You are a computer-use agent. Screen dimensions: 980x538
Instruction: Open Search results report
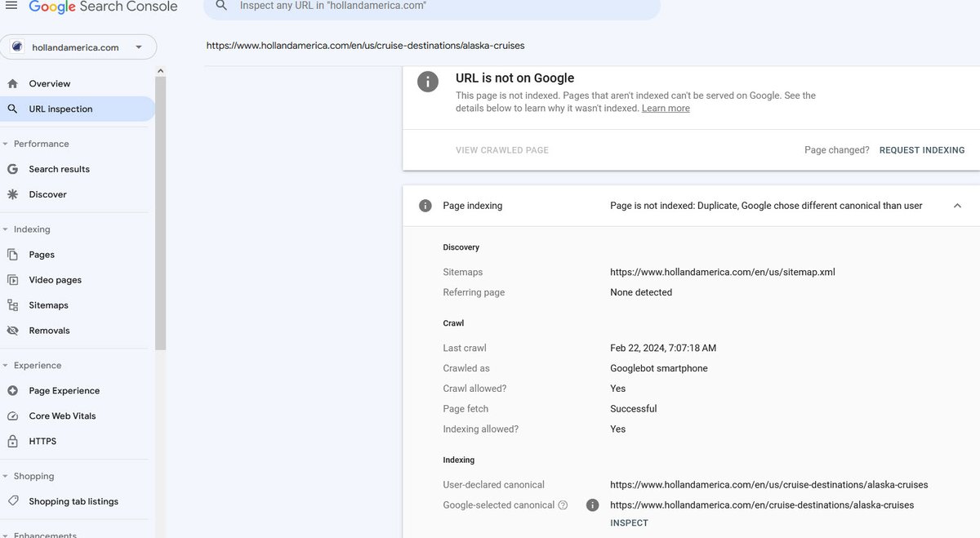(59, 169)
